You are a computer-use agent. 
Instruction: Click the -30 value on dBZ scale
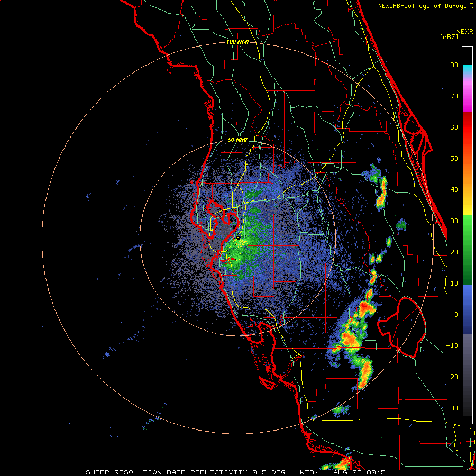point(452,408)
